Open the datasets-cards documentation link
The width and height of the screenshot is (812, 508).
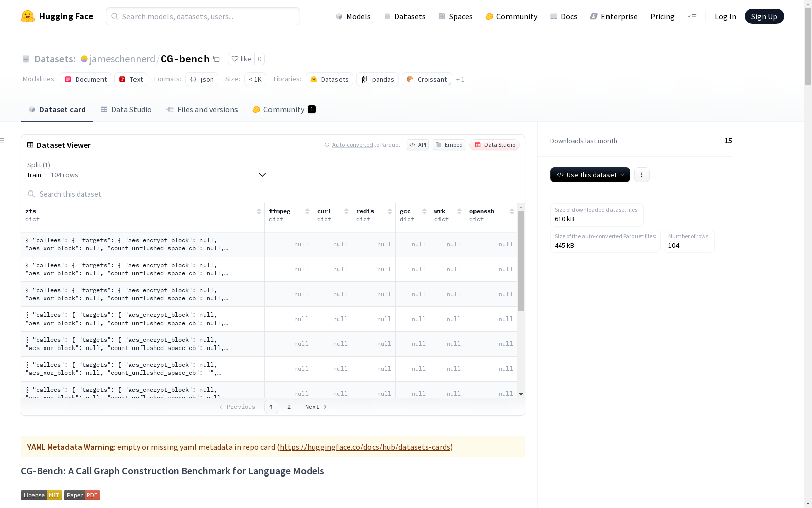click(365, 447)
